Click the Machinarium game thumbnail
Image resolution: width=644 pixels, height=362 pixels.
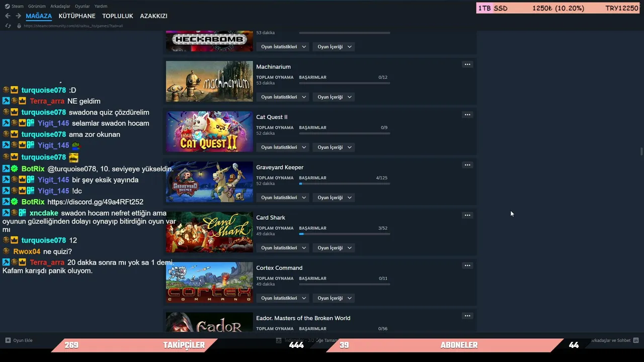[x=209, y=81]
